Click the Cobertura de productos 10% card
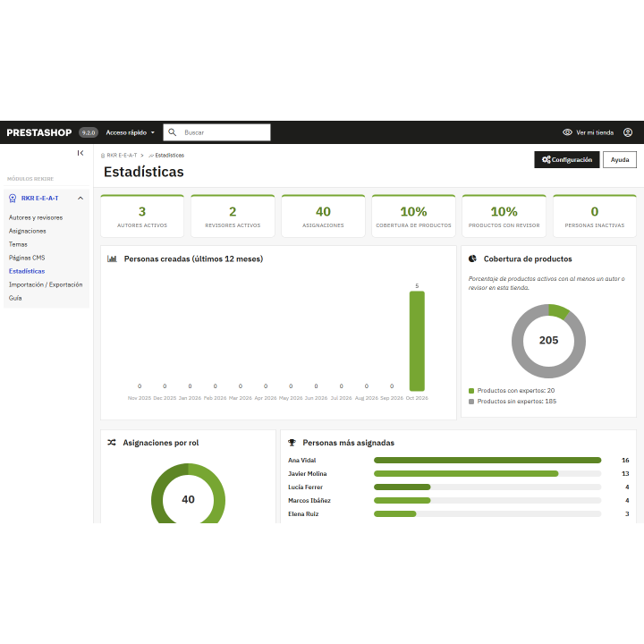The image size is (644, 644). point(413,216)
